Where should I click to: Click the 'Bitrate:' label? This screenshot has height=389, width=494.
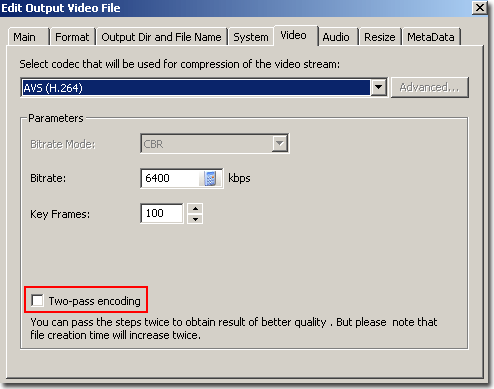tap(48, 178)
